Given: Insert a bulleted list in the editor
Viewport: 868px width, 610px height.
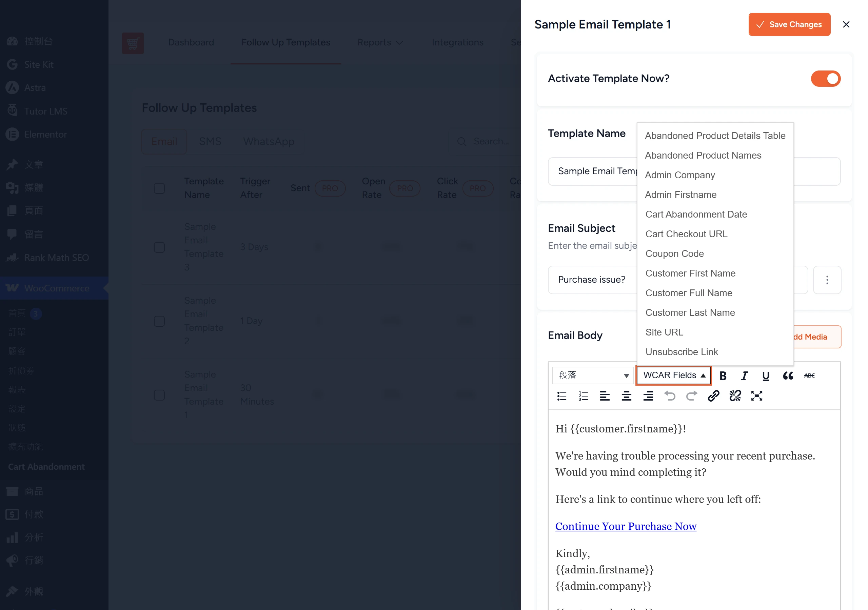Looking at the screenshot, I should [x=562, y=396].
